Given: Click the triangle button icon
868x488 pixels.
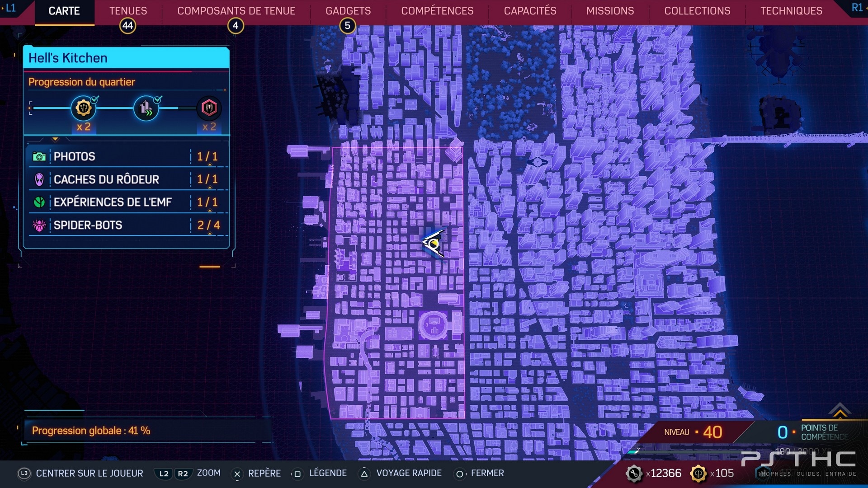Looking at the screenshot, I should [364, 474].
